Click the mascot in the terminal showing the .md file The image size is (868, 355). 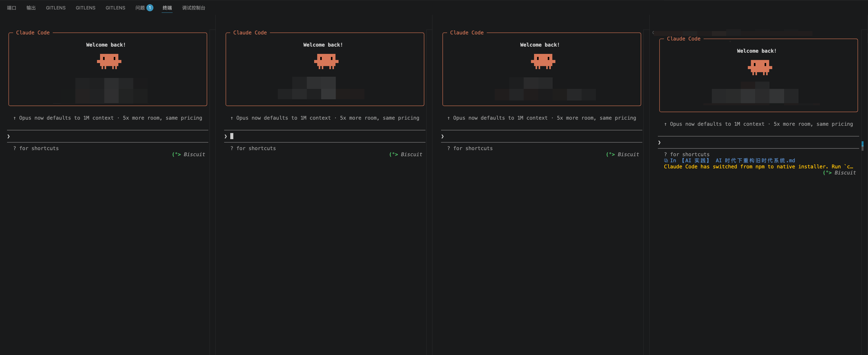tap(760, 68)
